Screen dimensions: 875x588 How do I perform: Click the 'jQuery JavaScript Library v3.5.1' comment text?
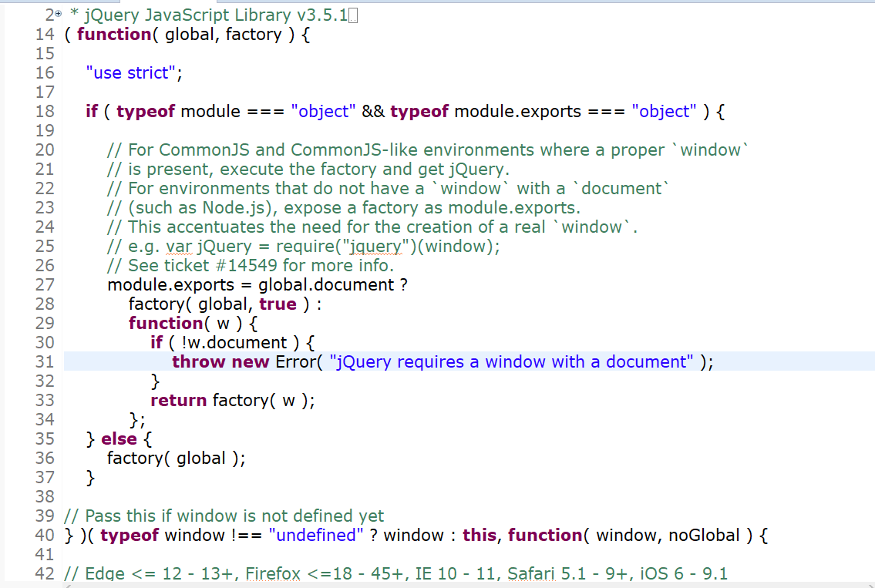click(217, 15)
